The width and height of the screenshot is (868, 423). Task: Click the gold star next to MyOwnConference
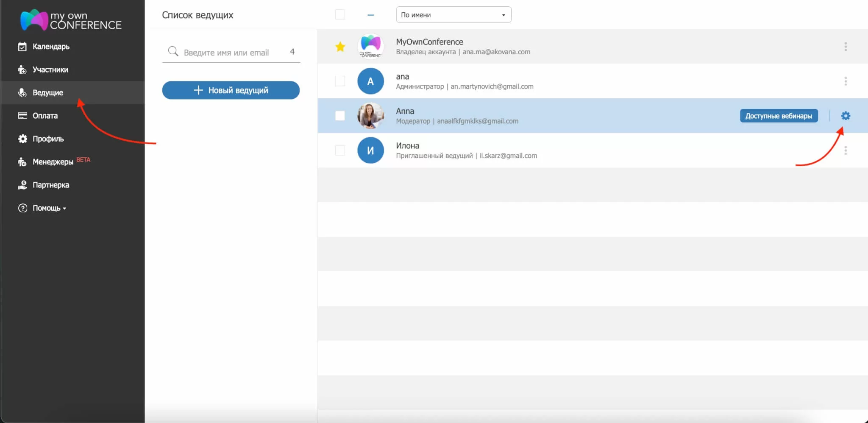click(x=340, y=47)
